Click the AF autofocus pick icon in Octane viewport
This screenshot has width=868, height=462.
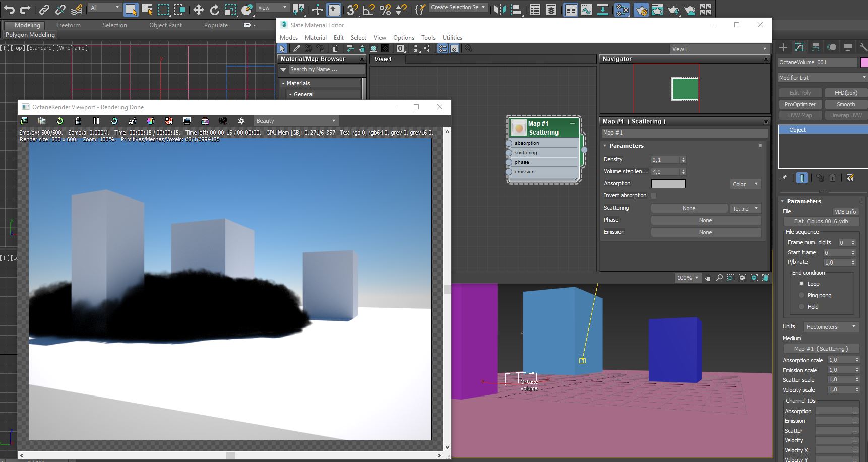pyautogui.click(x=132, y=121)
